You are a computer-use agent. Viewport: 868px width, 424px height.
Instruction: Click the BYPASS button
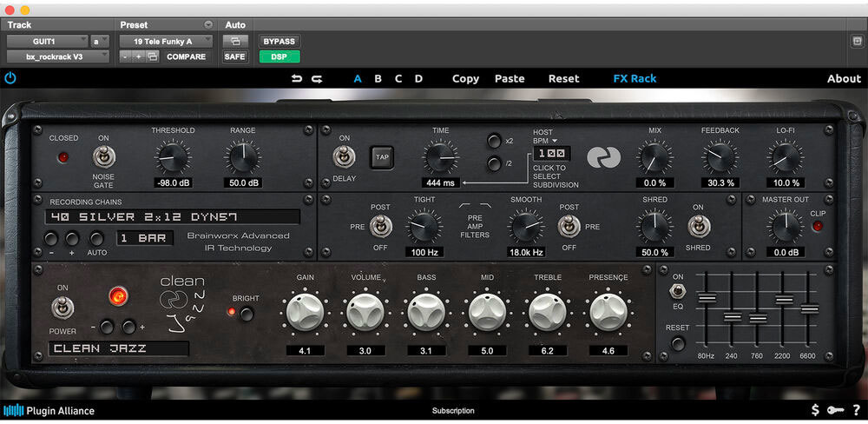tap(279, 41)
